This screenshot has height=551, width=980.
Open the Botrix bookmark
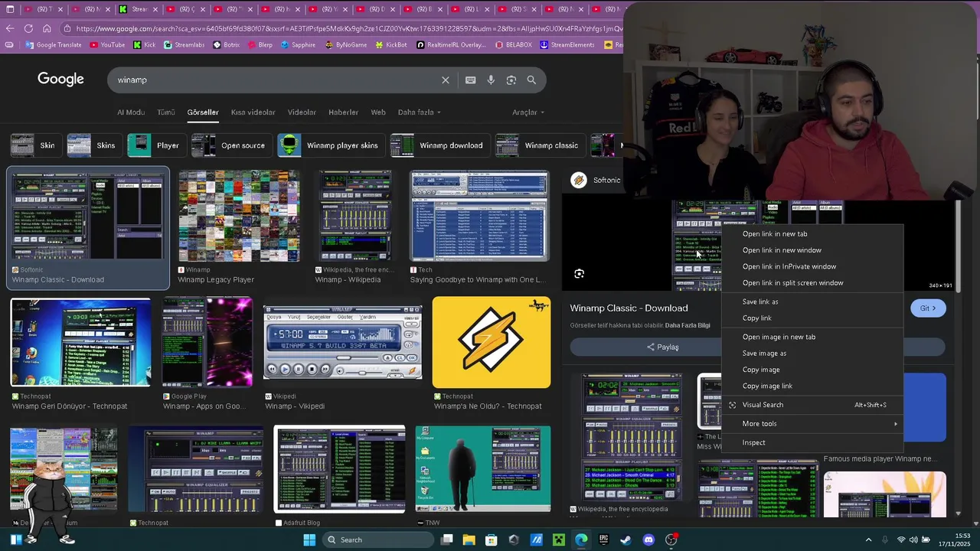tap(226, 44)
